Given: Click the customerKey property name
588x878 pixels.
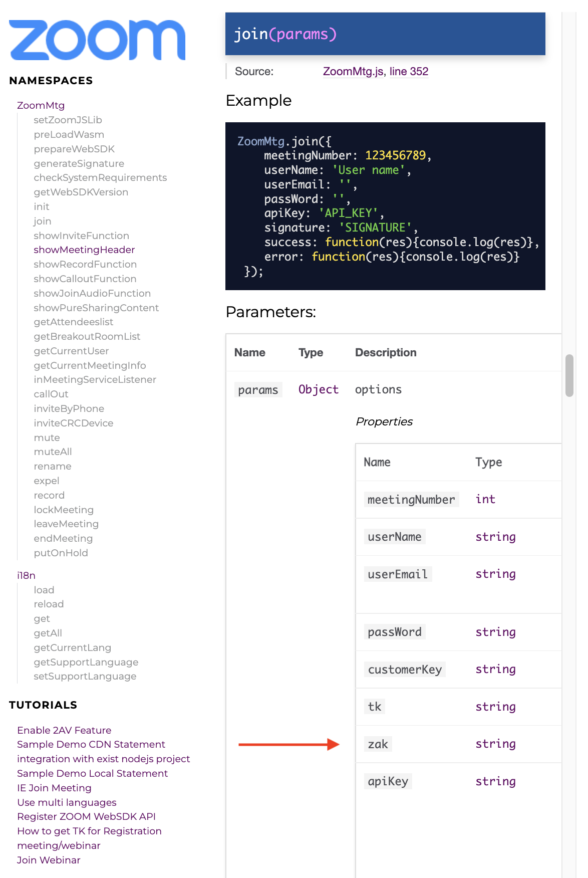Looking at the screenshot, I should click(x=405, y=670).
